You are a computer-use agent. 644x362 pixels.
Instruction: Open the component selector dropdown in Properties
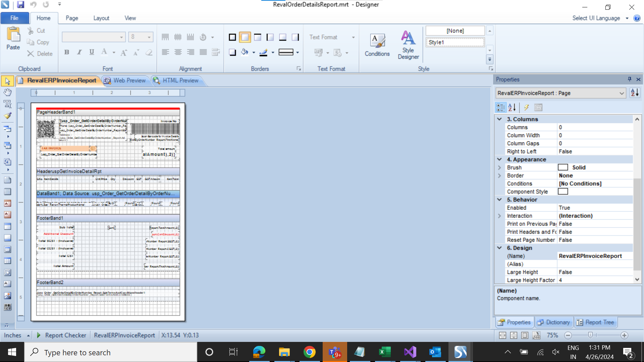coord(622,93)
